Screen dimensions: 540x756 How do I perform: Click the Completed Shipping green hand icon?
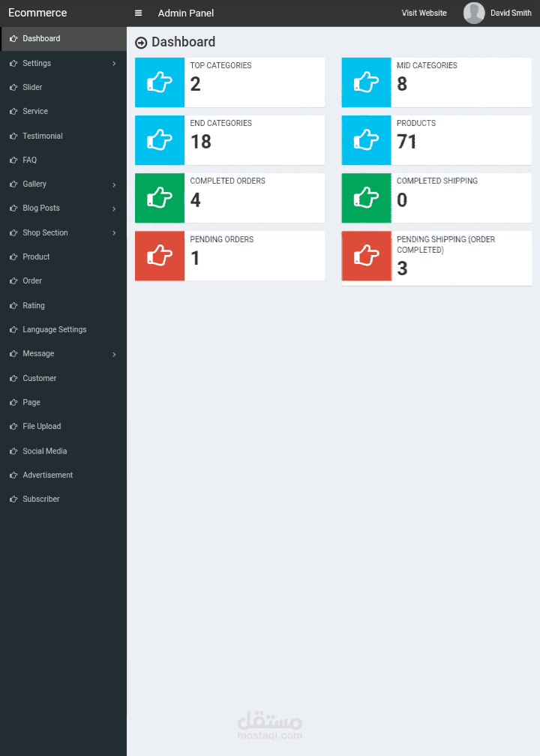(367, 198)
